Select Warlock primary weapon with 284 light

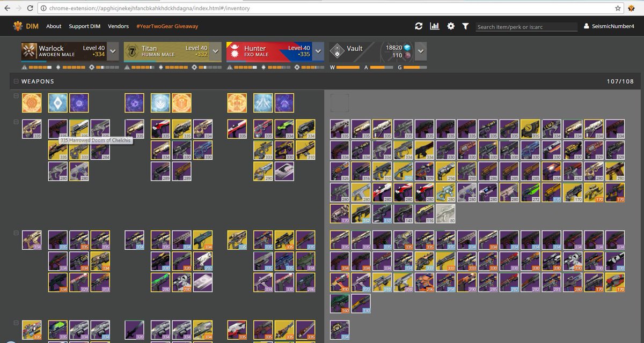100,150
